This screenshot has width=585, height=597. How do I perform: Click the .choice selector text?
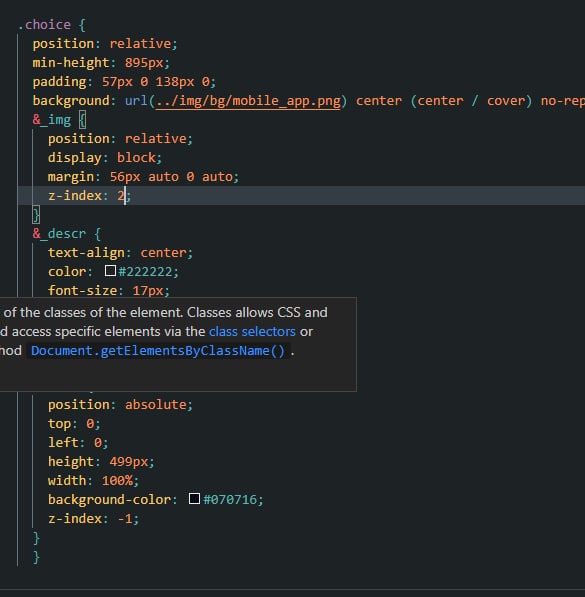[x=45, y=25]
